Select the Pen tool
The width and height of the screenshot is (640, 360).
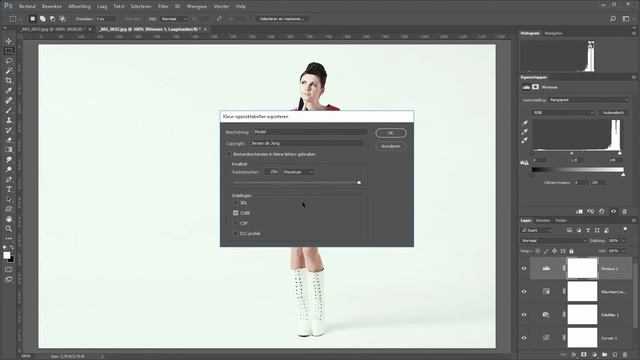(x=9, y=179)
